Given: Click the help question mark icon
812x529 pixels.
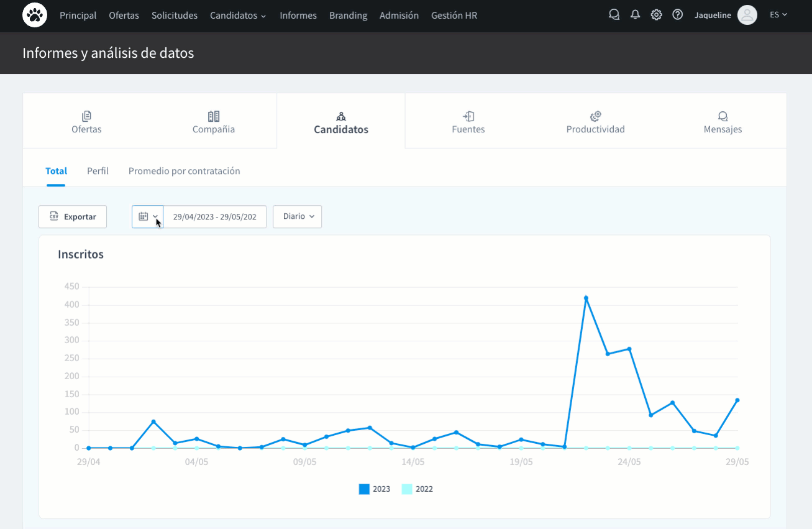Looking at the screenshot, I should coord(677,14).
